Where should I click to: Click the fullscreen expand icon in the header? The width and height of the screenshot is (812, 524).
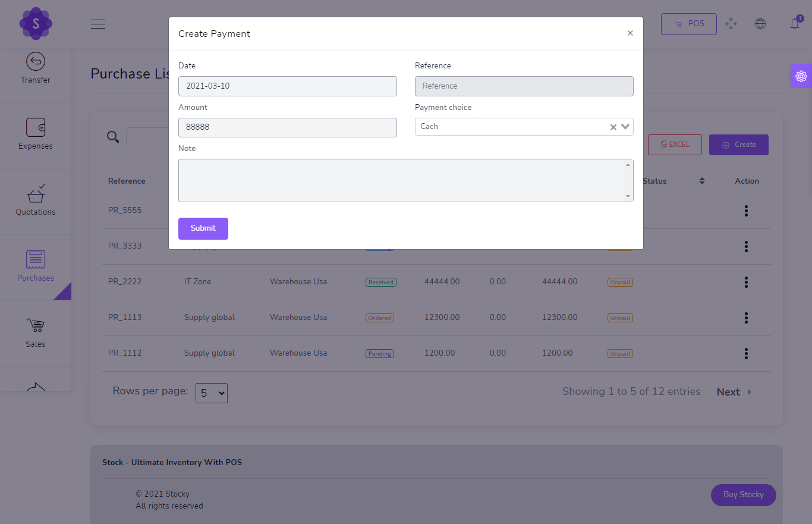(x=731, y=24)
